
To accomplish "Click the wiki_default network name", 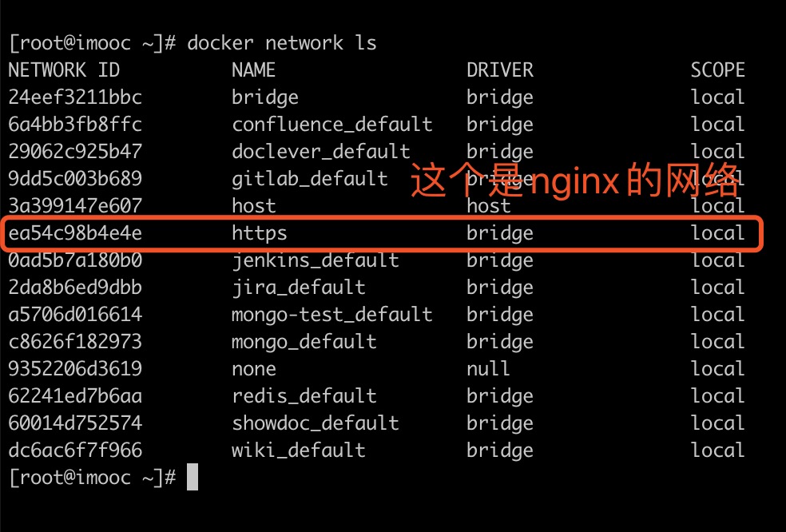I will point(298,451).
